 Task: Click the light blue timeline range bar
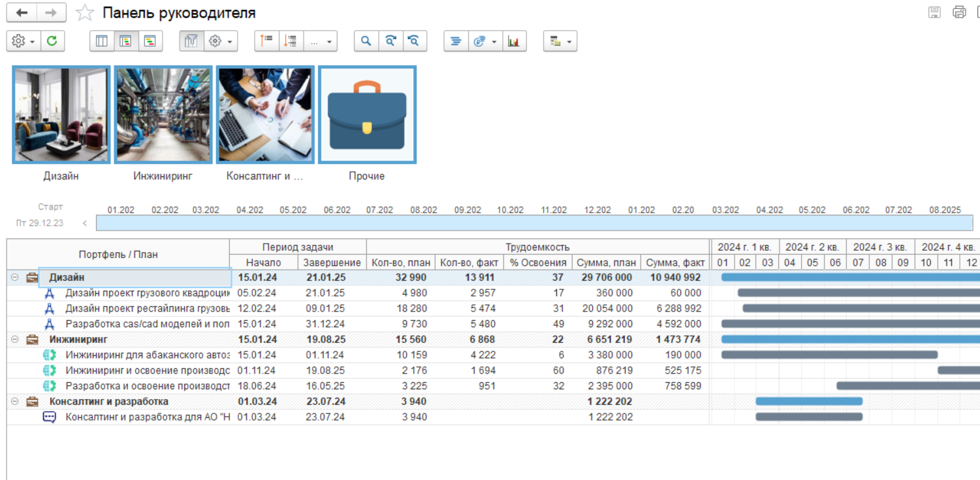[533, 223]
